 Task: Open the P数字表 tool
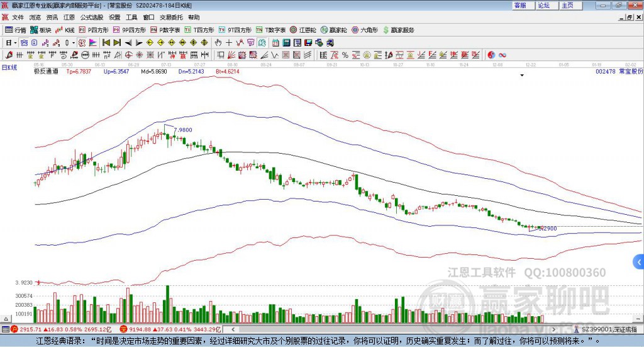[x=165, y=30]
